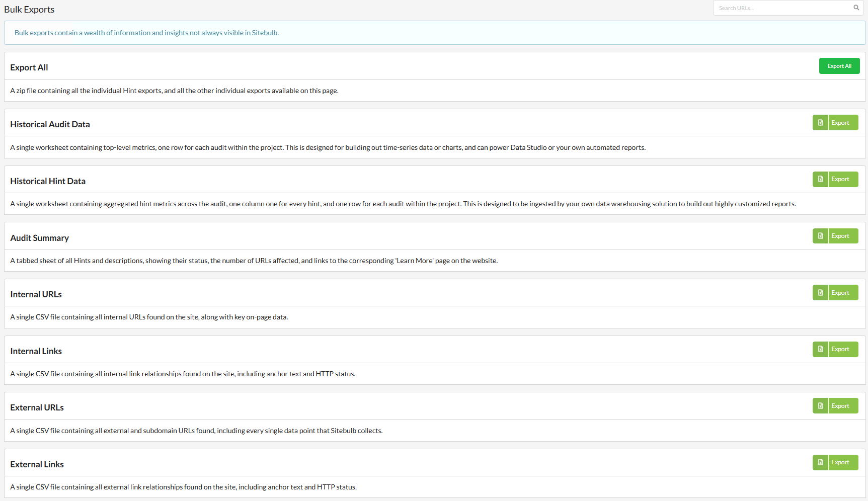Click the file icon for Internal URLs
868x501 pixels.
820,293
